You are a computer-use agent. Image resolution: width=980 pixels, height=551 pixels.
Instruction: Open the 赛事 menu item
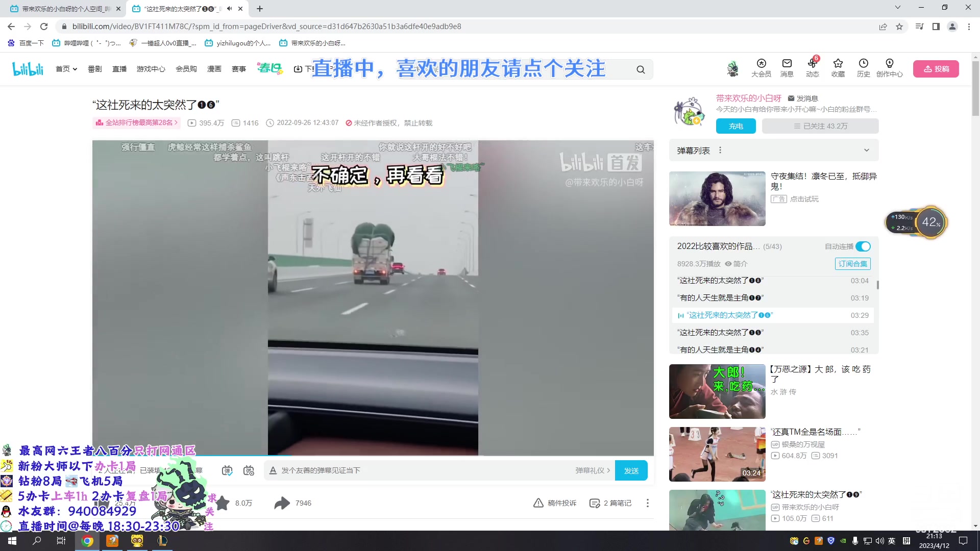pos(238,69)
